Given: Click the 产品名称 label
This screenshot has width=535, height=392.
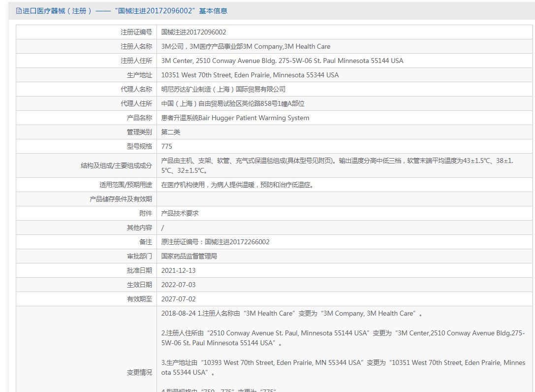Looking at the screenshot, I should [139, 118].
